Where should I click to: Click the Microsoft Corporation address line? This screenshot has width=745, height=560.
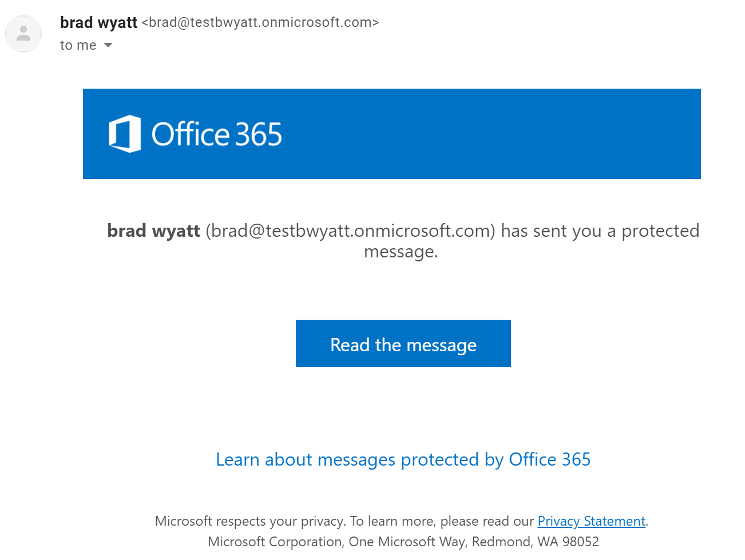(403, 542)
